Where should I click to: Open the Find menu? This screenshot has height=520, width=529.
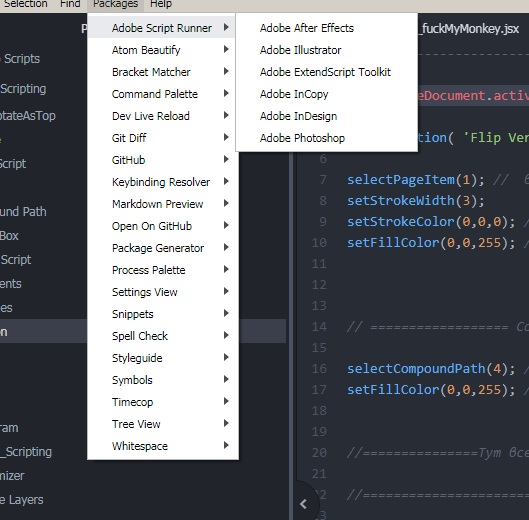click(70, 4)
